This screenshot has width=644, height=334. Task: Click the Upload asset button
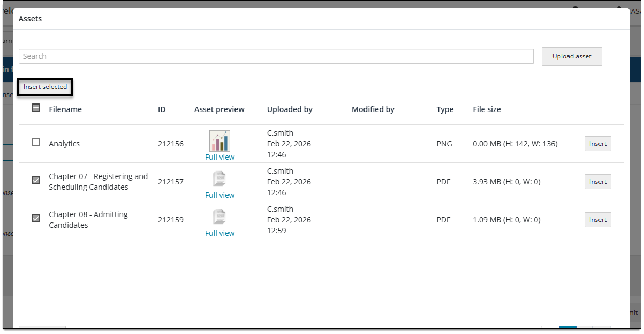tap(572, 56)
